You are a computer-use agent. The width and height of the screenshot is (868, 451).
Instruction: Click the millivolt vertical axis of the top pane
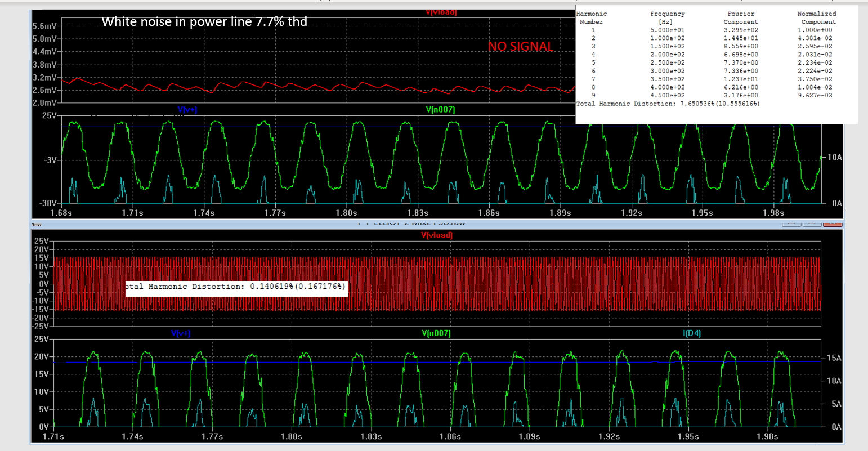coord(44,64)
